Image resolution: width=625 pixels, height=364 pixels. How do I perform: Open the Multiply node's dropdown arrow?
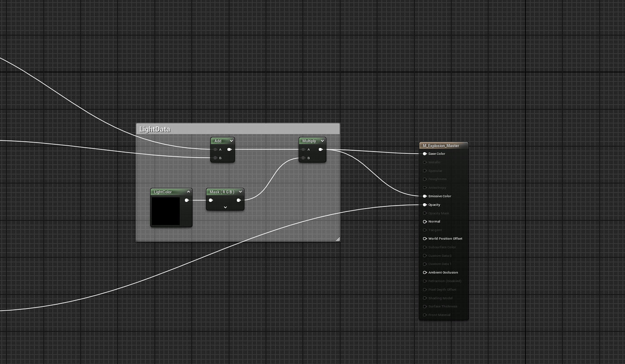coord(322,141)
